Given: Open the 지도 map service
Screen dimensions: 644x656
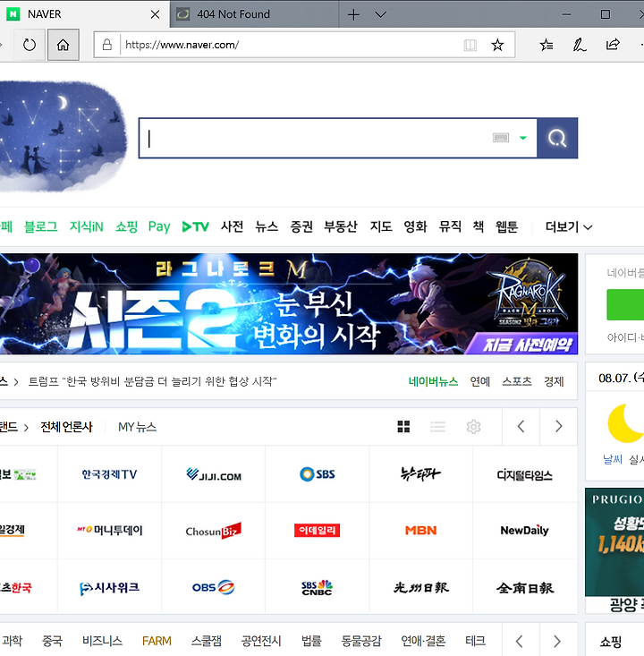Looking at the screenshot, I should (x=381, y=226).
